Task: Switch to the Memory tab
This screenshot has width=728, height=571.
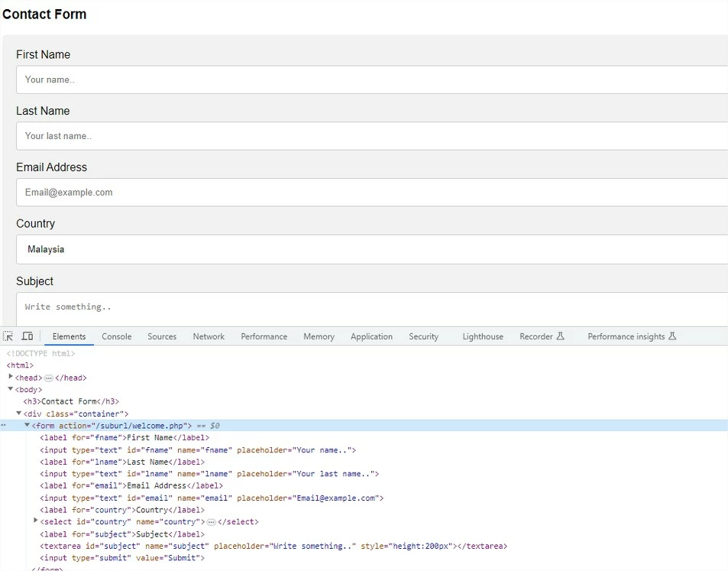Action: coord(319,336)
